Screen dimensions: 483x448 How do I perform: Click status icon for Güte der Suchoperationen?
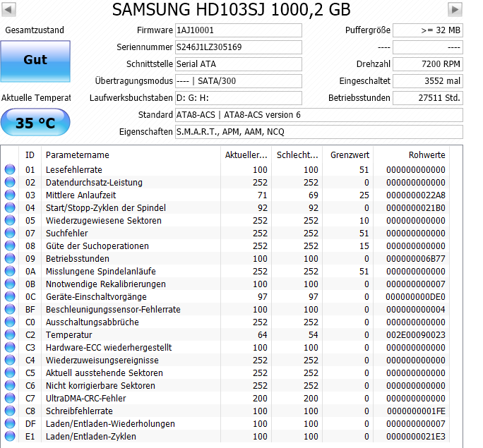coord(10,246)
